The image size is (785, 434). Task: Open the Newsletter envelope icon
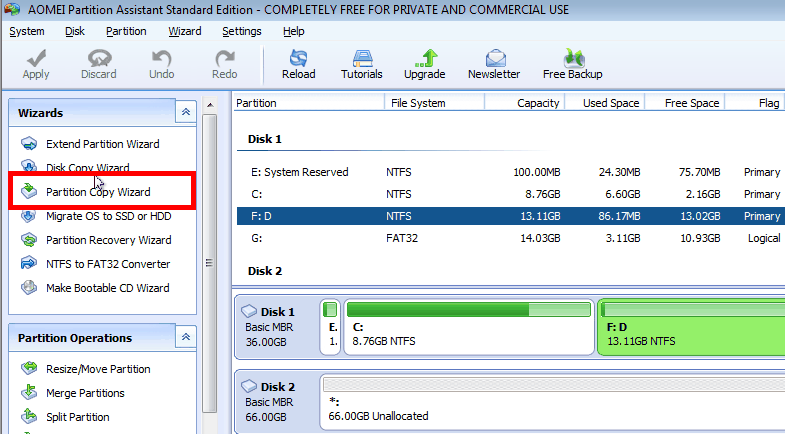coord(495,58)
